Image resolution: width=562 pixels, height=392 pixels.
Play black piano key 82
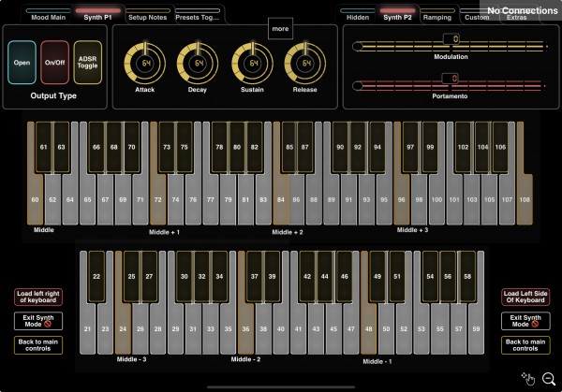pyautogui.click(x=255, y=147)
